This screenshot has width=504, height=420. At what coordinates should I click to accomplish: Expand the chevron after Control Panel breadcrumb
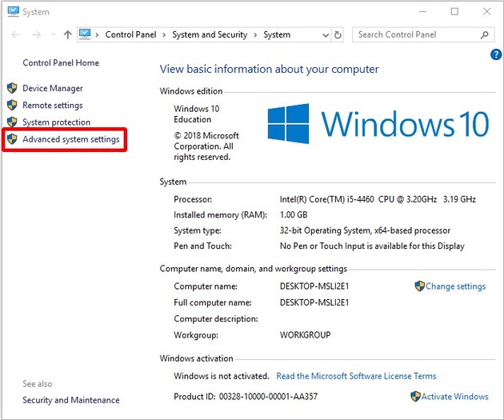[166, 35]
